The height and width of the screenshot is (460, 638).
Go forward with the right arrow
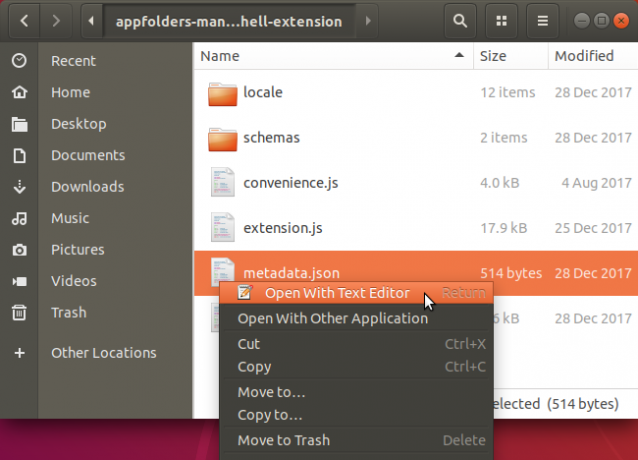pos(56,21)
